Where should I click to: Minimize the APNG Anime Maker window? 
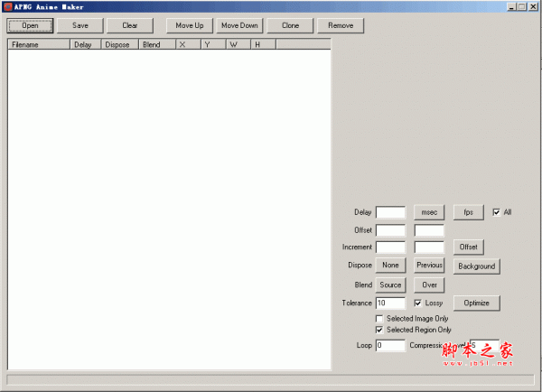coord(511,7)
